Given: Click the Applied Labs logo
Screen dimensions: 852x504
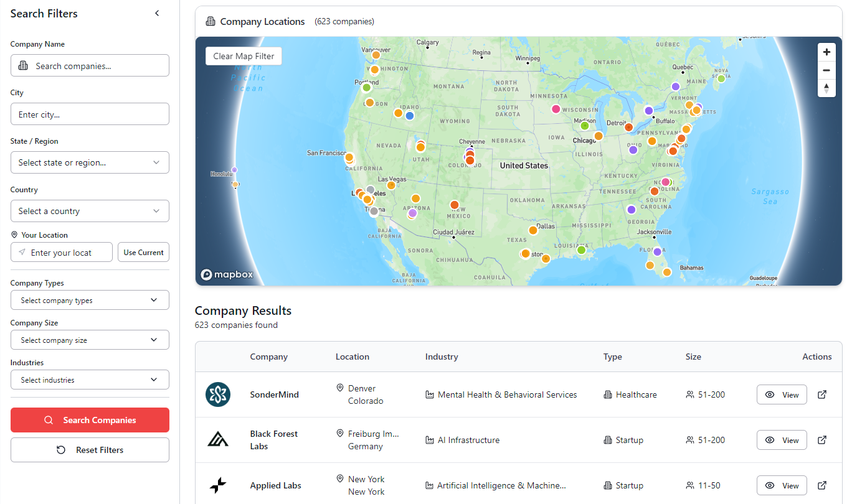Looking at the screenshot, I should click(x=218, y=485).
